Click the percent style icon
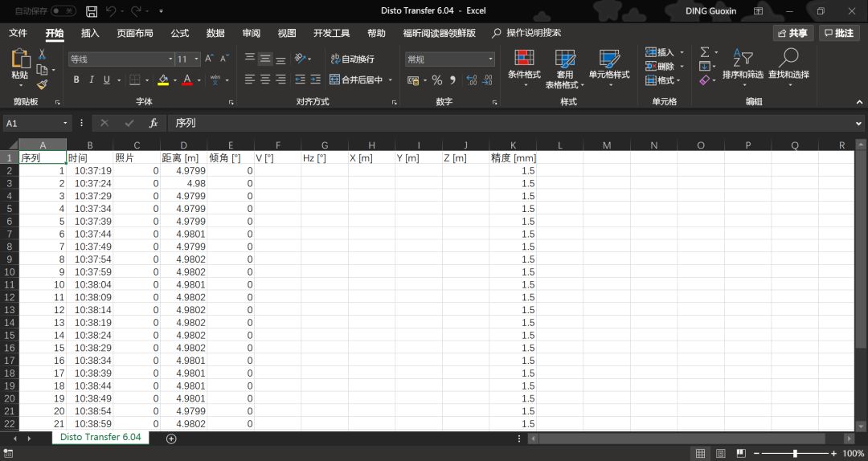 tap(436, 80)
